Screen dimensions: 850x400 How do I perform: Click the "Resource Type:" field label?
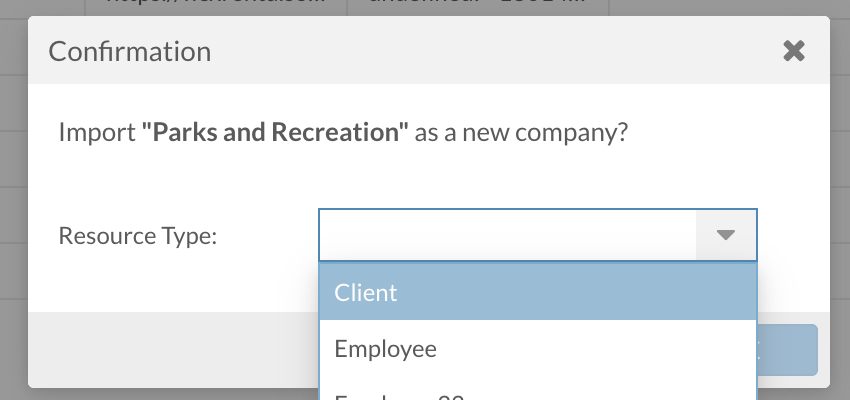[138, 236]
